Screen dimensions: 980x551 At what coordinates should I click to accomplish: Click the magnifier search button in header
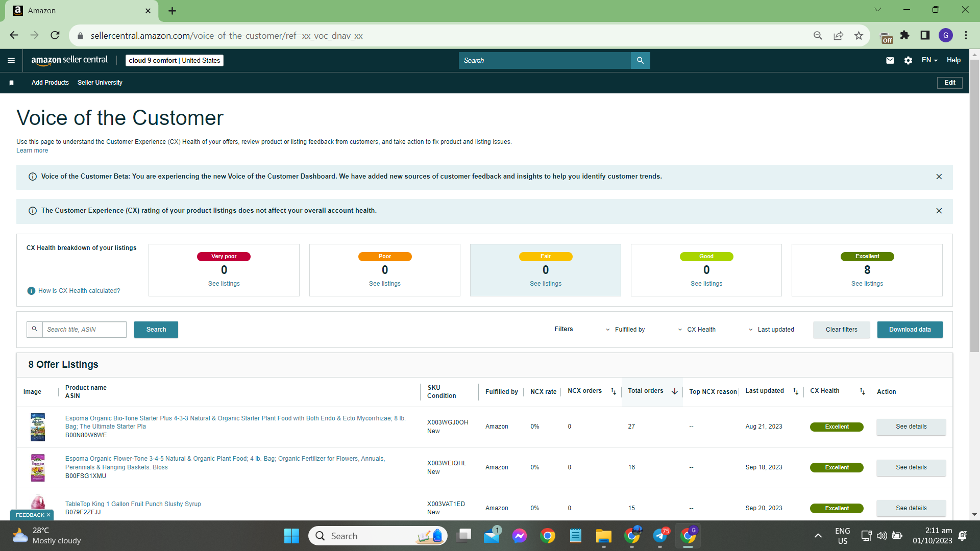point(640,60)
